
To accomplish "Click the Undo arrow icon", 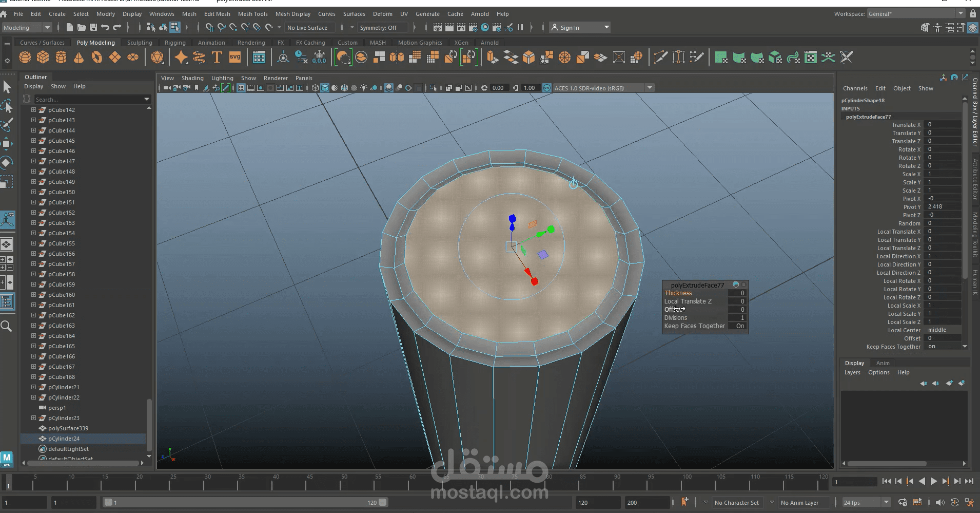I will (105, 28).
